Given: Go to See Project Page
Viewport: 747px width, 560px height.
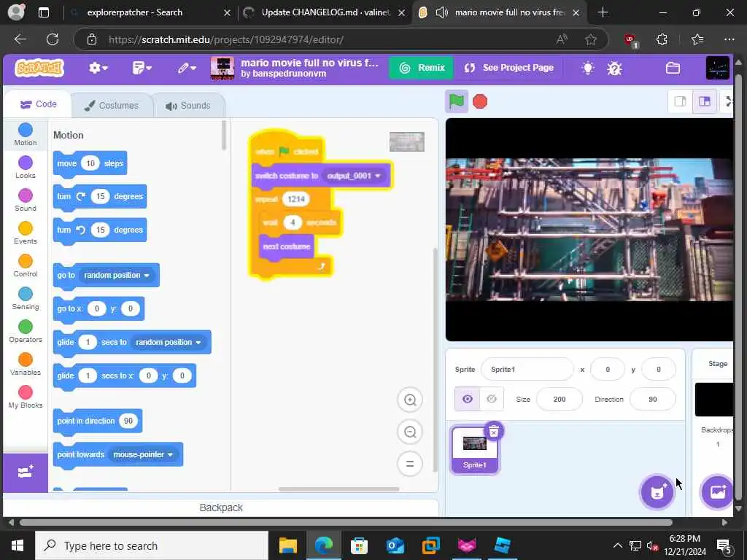Looking at the screenshot, I should 508,68.
